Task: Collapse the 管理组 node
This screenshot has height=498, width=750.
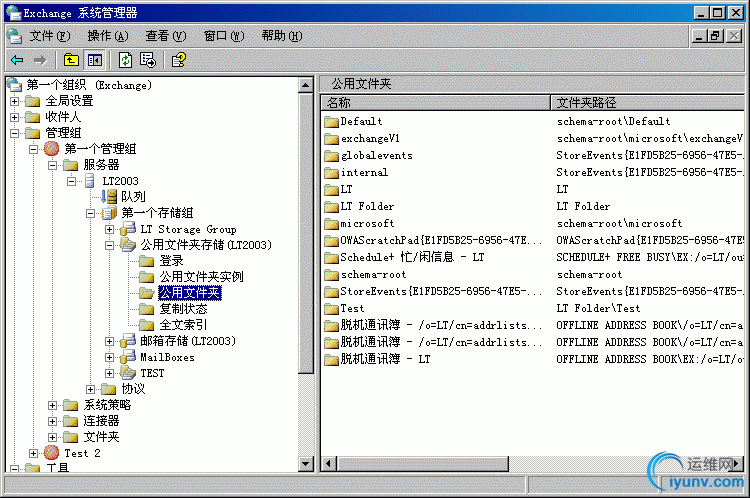Action: coord(14,133)
